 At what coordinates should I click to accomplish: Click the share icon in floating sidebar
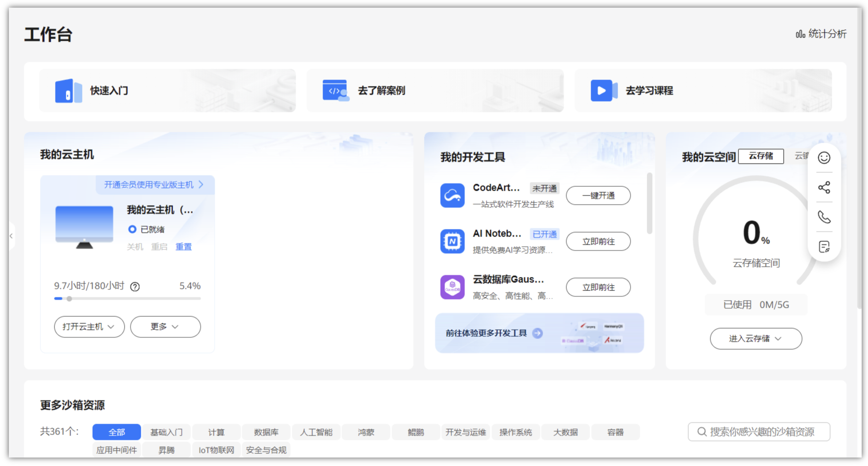click(x=824, y=188)
